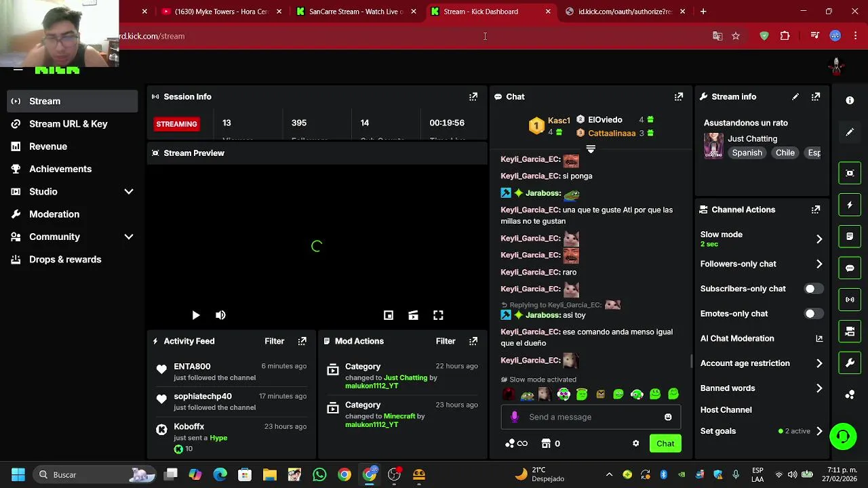Open stream preview in fullscreen

click(438, 315)
